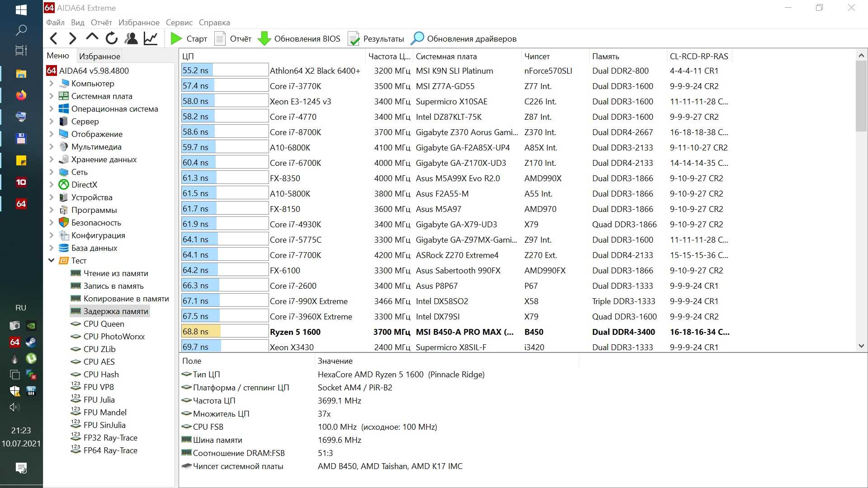Open Обновления BIOS from toolbar
Viewport: 868px width, 488px height.
(x=299, y=39)
